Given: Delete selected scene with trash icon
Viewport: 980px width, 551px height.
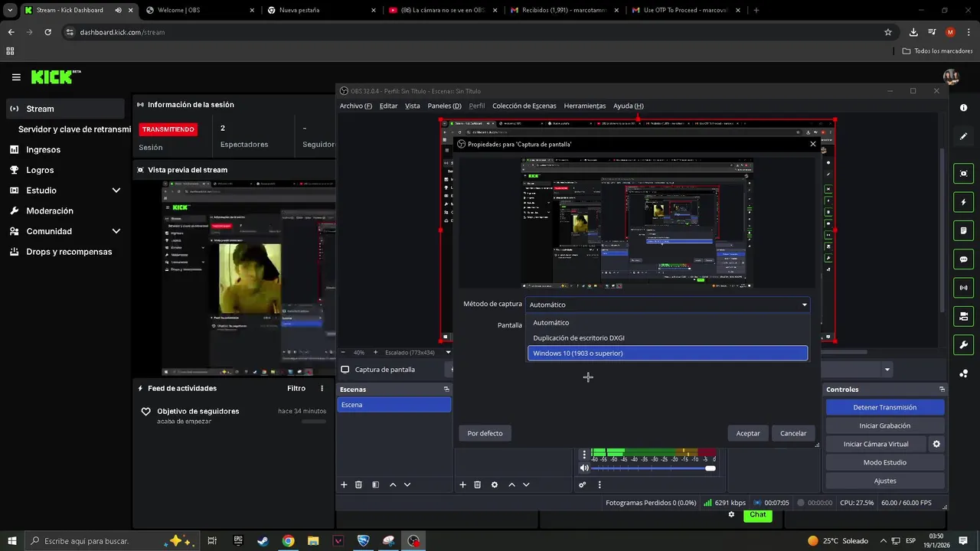Looking at the screenshot, I should coord(358,484).
